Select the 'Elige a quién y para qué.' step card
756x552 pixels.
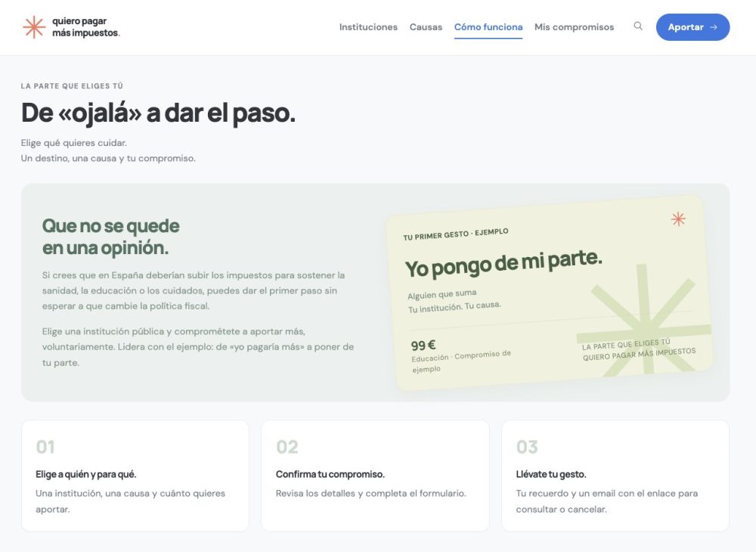(135, 476)
